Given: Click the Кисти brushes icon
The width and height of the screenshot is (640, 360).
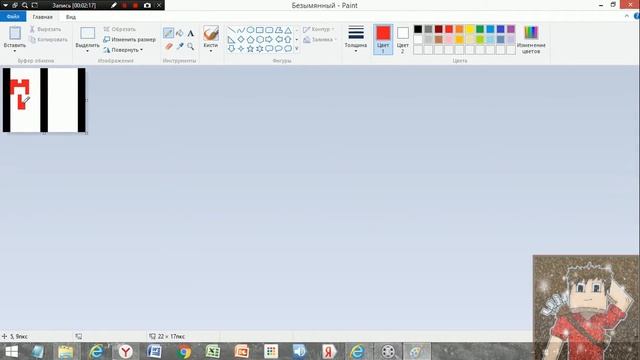Looking at the screenshot, I should coord(211,33).
